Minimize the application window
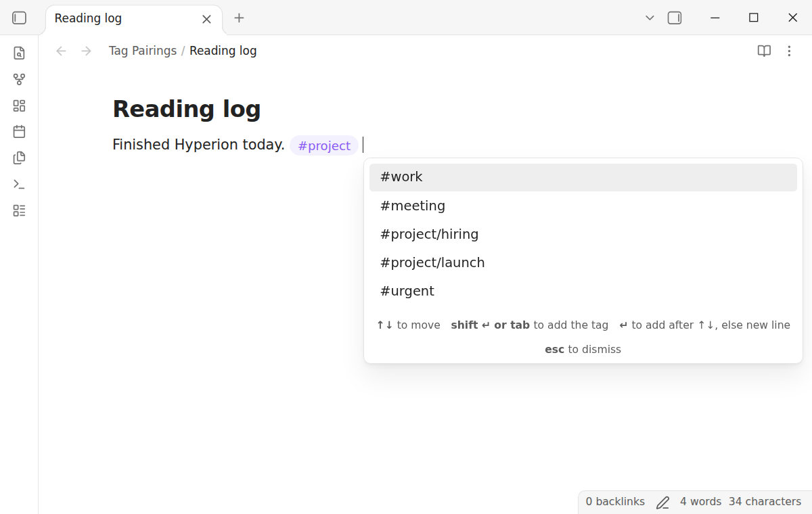The height and width of the screenshot is (514, 812). tap(715, 18)
